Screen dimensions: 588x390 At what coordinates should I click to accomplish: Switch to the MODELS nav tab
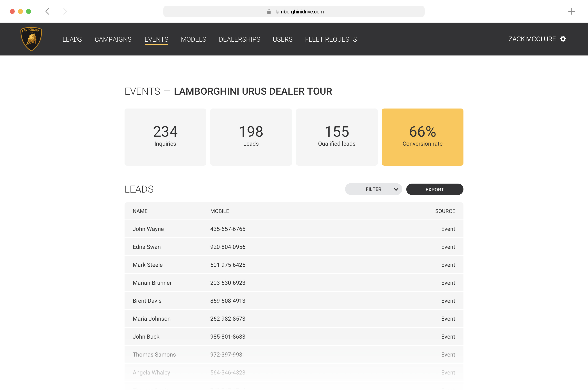point(193,39)
